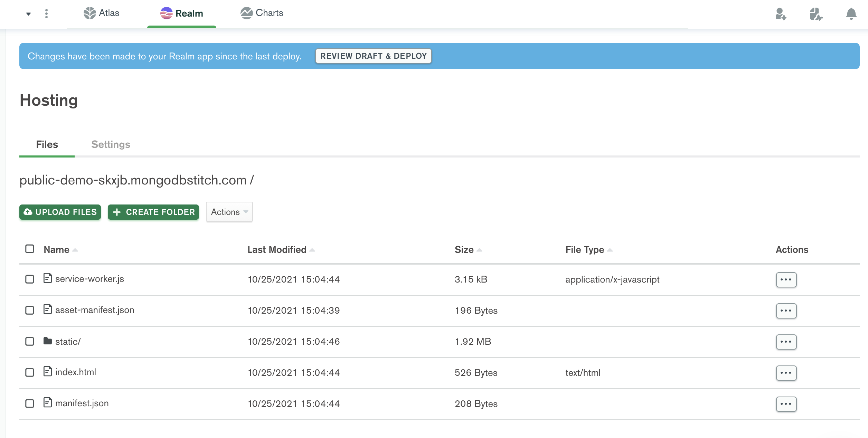Switch to the Settings tab
This screenshot has height=438, width=868.
click(111, 144)
